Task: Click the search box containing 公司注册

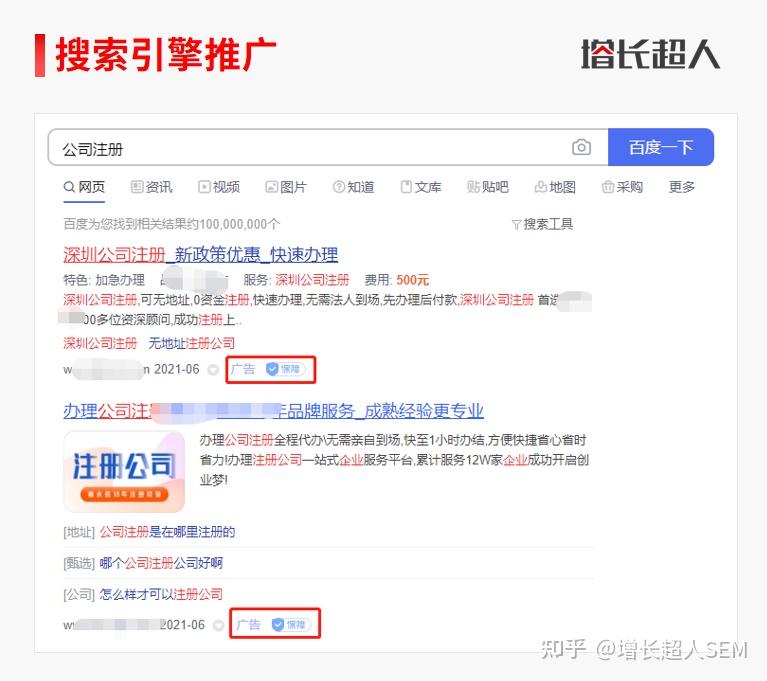Action: click(328, 147)
